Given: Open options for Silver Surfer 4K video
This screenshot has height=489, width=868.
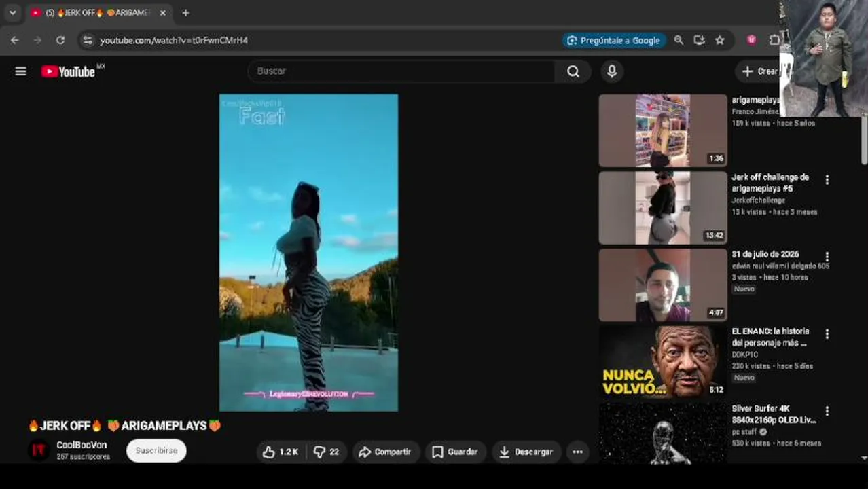Looking at the screenshot, I should pos(827,412).
